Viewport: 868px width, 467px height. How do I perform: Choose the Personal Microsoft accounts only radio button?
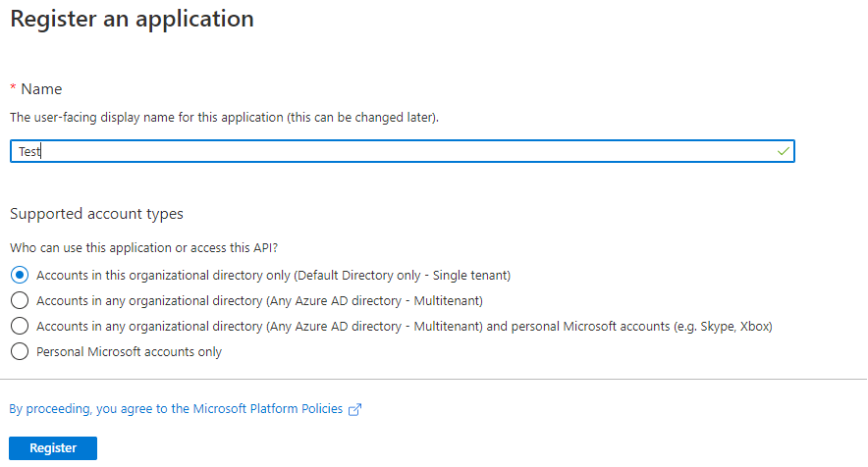[x=20, y=351]
